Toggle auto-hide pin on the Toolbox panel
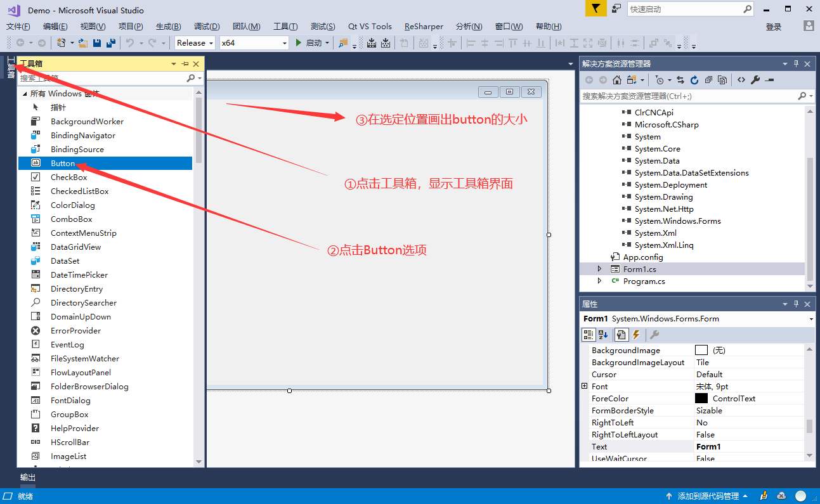This screenshot has height=504, width=820. (185, 64)
